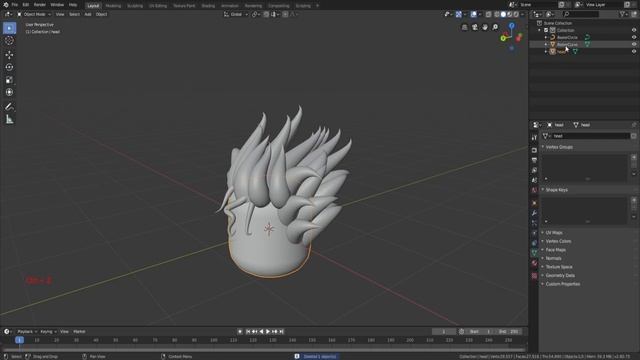Select the Rotate tool

click(x=9, y=67)
